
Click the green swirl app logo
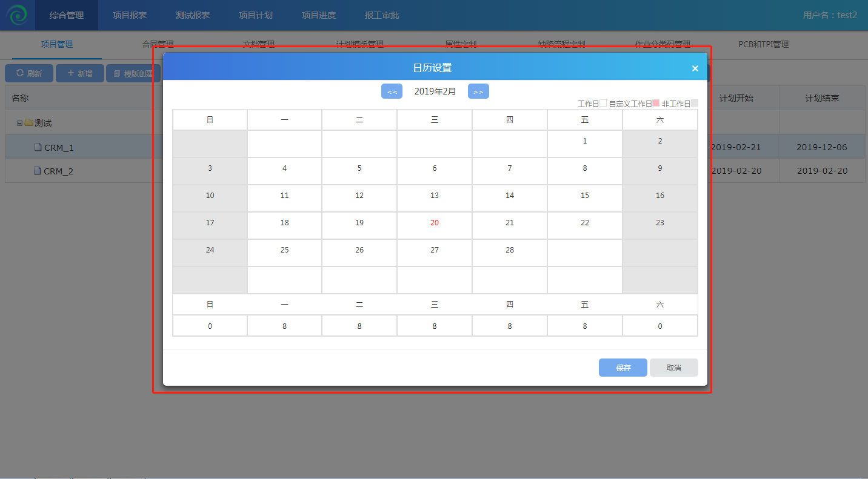coord(18,15)
